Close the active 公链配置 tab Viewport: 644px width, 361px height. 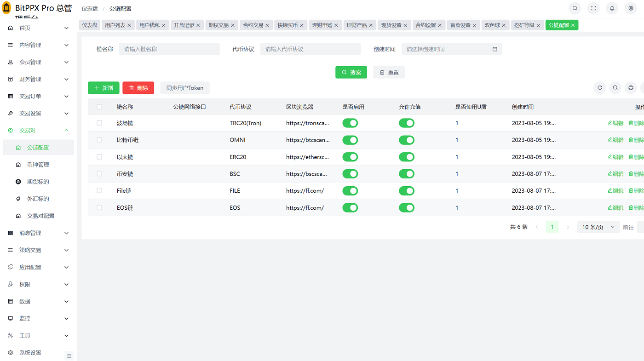click(573, 25)
